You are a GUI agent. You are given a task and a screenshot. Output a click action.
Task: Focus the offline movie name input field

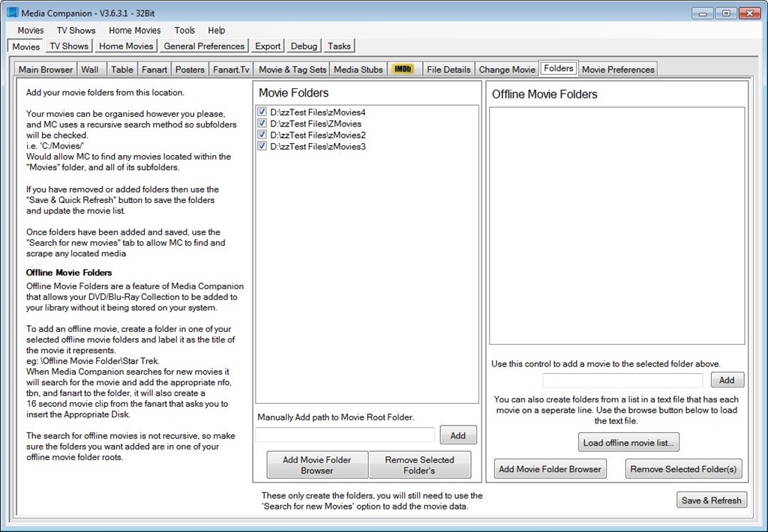tap(622, 381)
